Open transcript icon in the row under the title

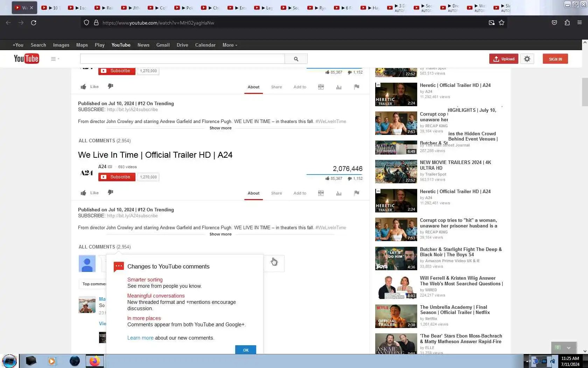pyautogui.click(x=321, y=193)
